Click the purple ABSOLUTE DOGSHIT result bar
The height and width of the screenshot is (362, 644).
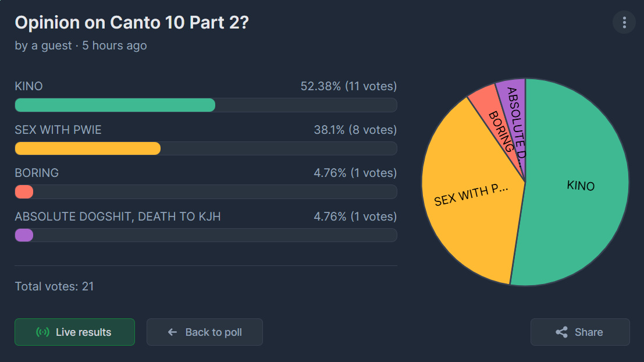[24, 235]
